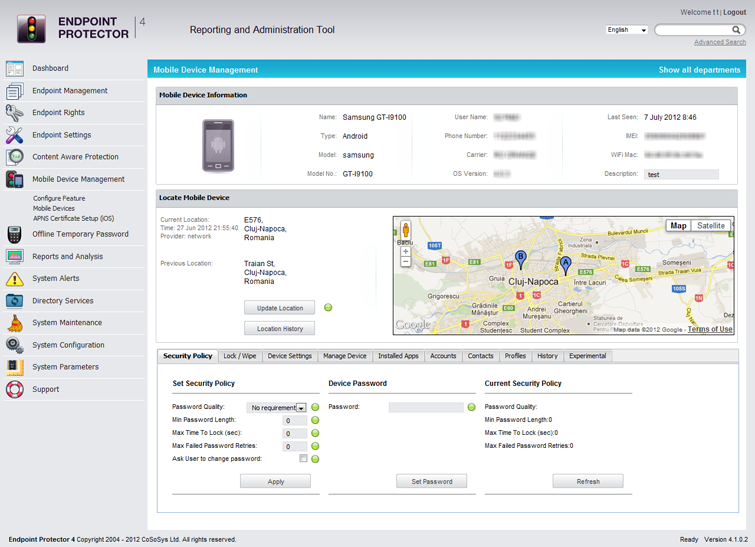Click green indicator next to Password Quality
This screenshot has width=755, height=547.
click(x=315, y=407)
